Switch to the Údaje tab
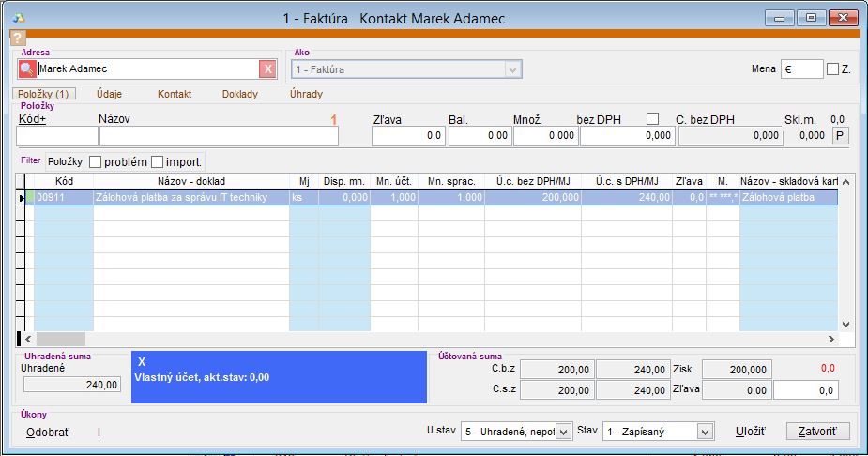 pyautogui.click(x=109, y=94)
